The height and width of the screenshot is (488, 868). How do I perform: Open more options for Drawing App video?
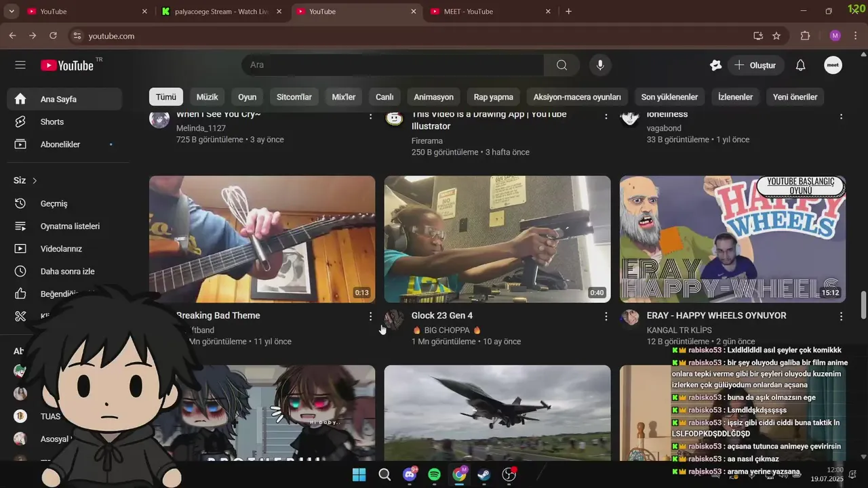click(606, 117)
